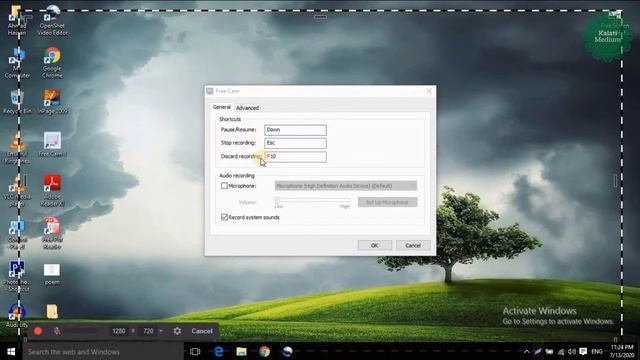This screenshot has height=360, width=640.
Task: Click the recording height field 720
Action: point(148,331)
